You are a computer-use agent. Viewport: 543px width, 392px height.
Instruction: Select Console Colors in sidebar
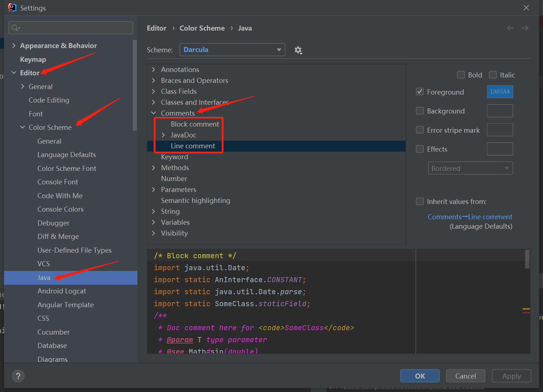[60, 209]
